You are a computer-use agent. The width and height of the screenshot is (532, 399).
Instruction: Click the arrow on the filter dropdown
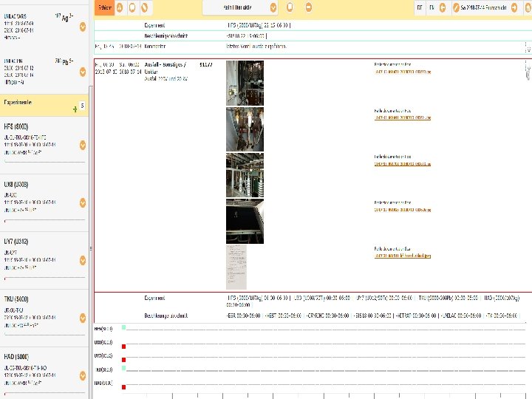pos(273,7)
